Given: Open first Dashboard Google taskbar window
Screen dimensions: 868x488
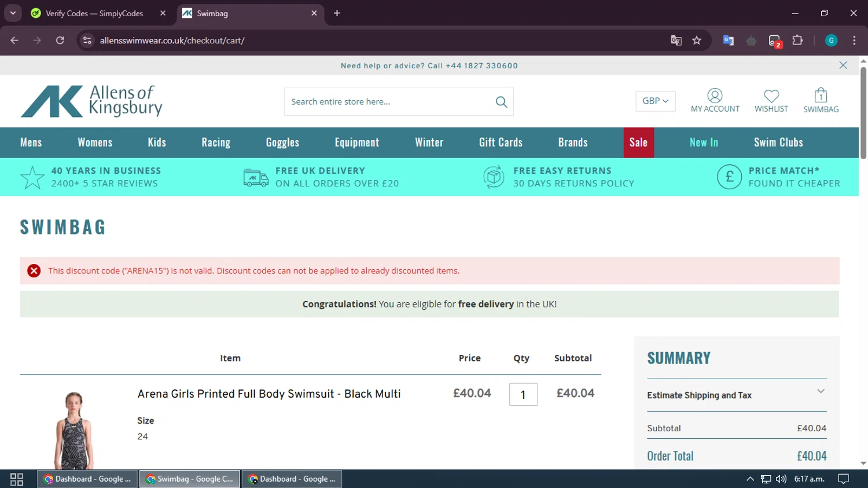Looking at the screenshot, I should (x=87, y=479).
